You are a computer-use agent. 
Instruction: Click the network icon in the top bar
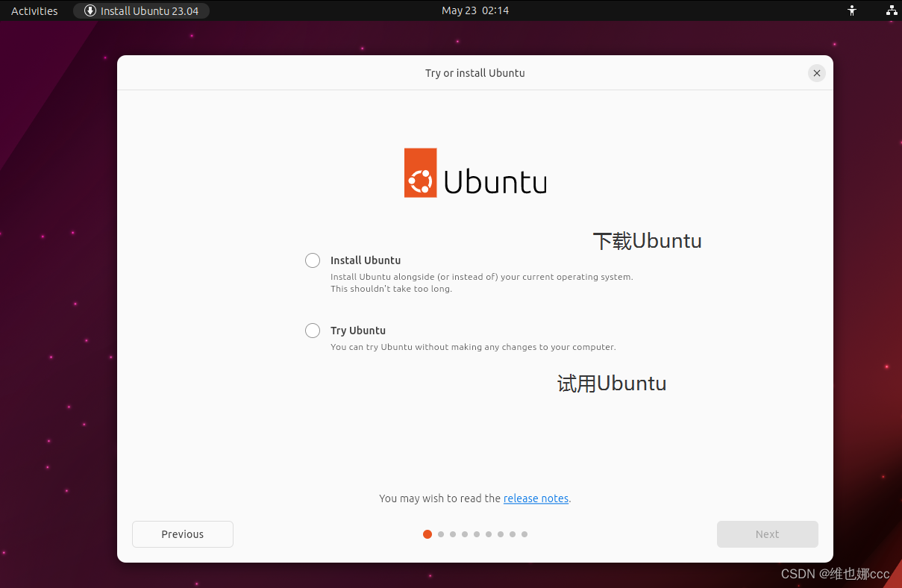[x=891, y=10]
